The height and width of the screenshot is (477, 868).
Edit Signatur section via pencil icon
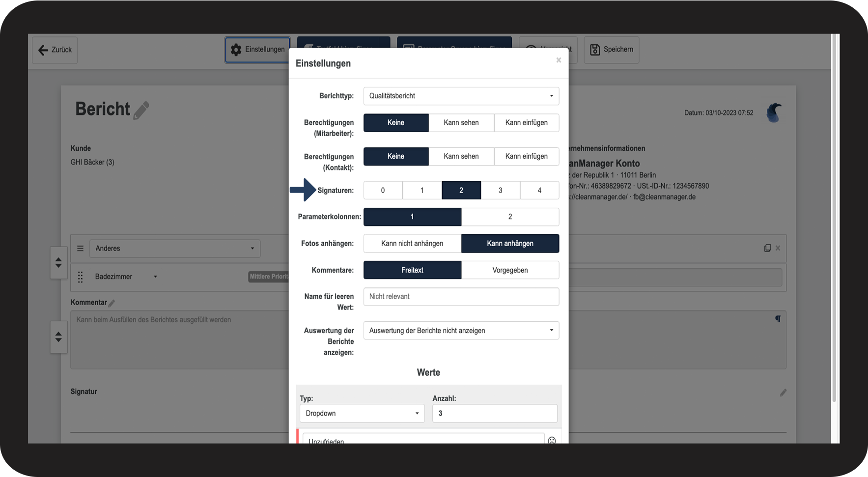783,393
